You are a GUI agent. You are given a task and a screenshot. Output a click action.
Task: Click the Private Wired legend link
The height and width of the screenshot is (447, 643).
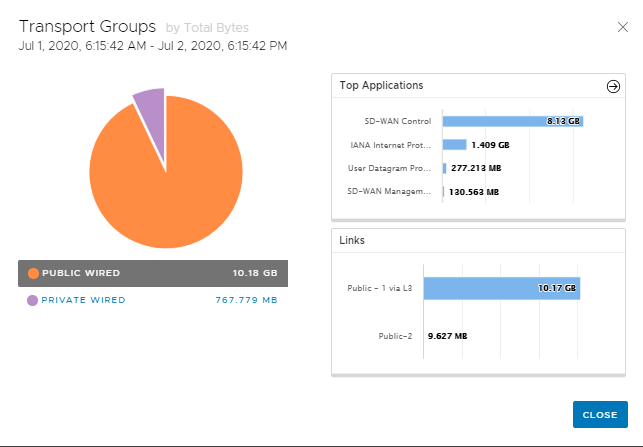[x=83, y=299]
